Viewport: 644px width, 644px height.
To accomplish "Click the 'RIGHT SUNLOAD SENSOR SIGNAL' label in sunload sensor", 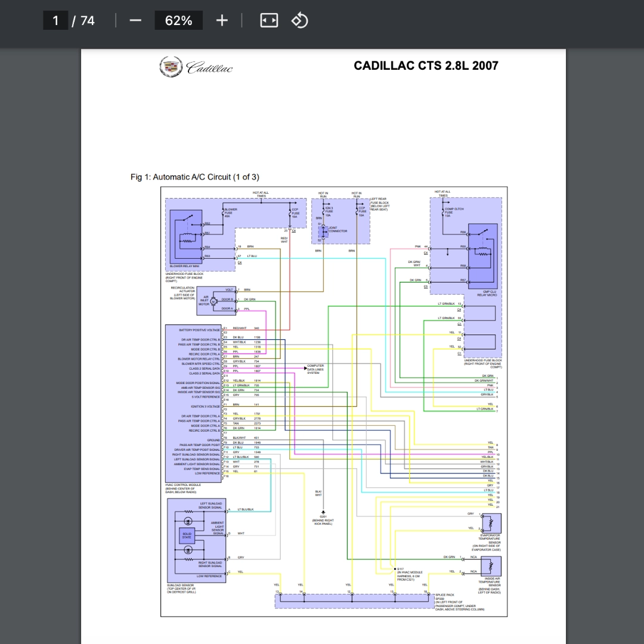I will coord(210,564).
